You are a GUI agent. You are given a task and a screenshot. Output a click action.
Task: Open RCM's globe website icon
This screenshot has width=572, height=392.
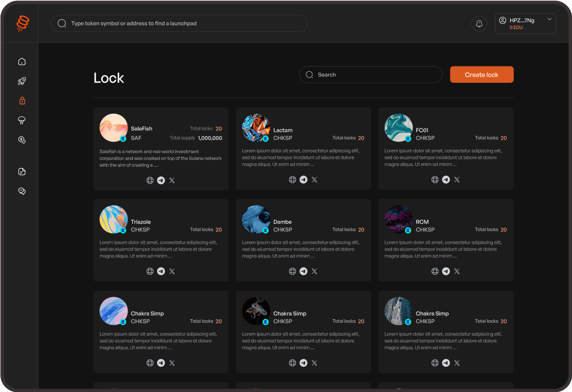coord(435,271)
